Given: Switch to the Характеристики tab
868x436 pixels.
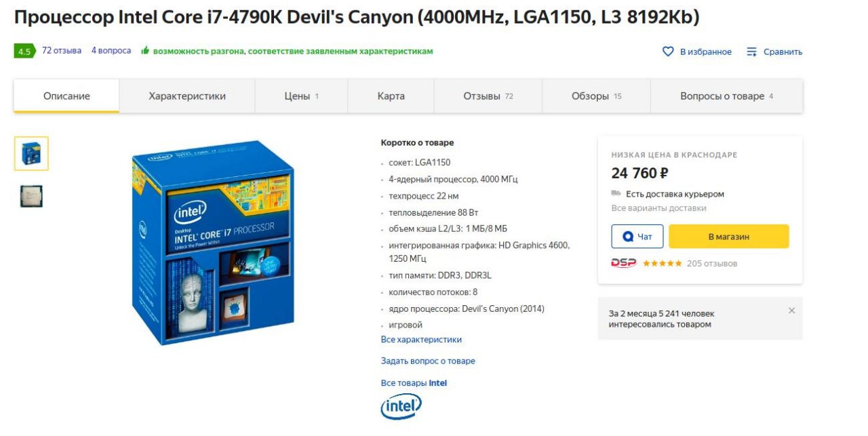Looking at the screenshot, I should pos(187,96).
